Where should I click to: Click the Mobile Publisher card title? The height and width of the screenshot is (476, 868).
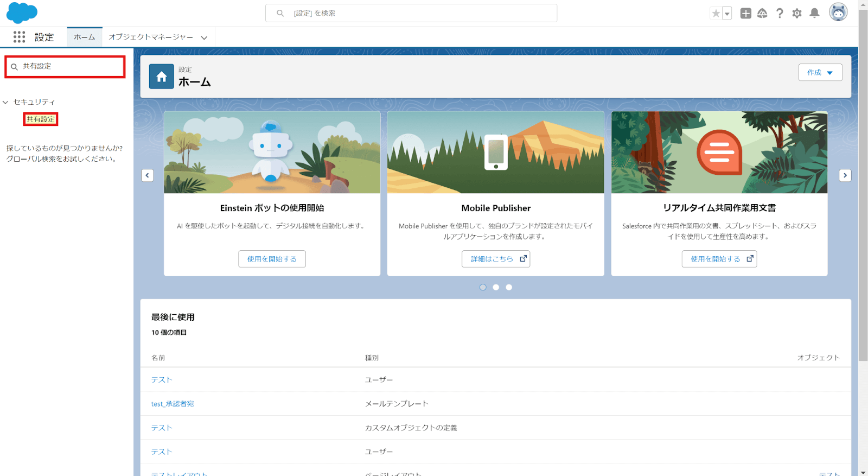point(496,208)
